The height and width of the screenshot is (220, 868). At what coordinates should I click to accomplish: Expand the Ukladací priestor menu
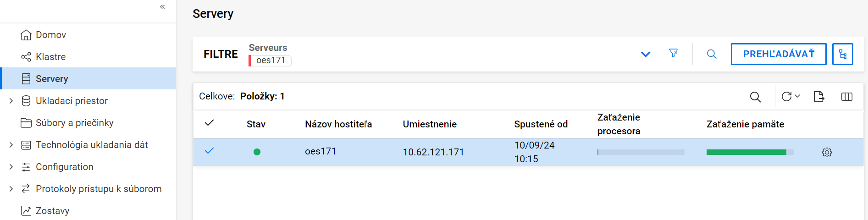tap(11, 101)
